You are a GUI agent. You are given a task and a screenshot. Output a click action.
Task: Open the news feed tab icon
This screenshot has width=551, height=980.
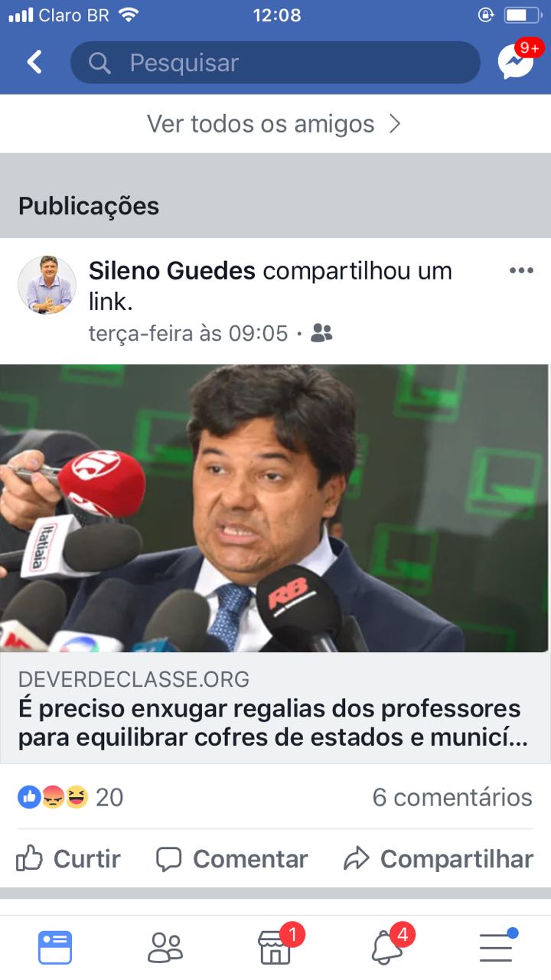(x=55, y=947)
